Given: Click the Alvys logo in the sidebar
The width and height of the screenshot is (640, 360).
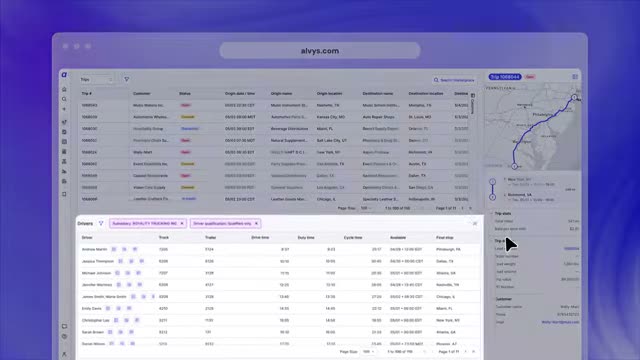Looking at the screenshot, I should pyautogui.click(x=64, y=75).
